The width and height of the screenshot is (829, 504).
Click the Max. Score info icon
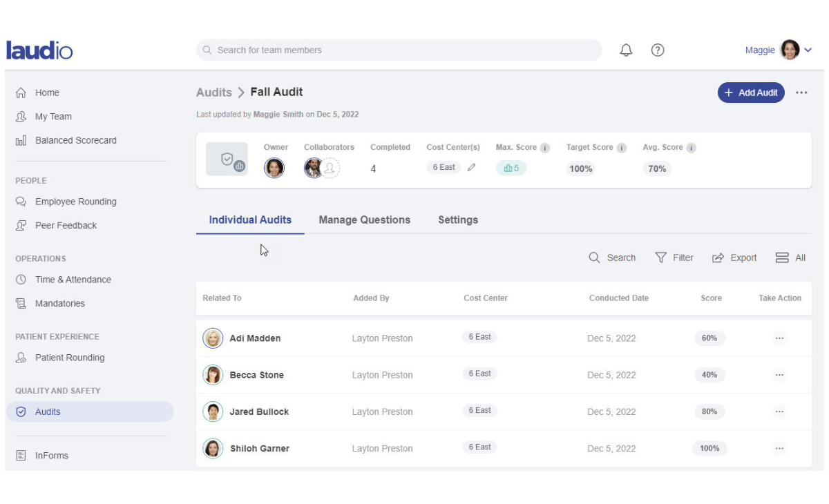coord(545,148)
